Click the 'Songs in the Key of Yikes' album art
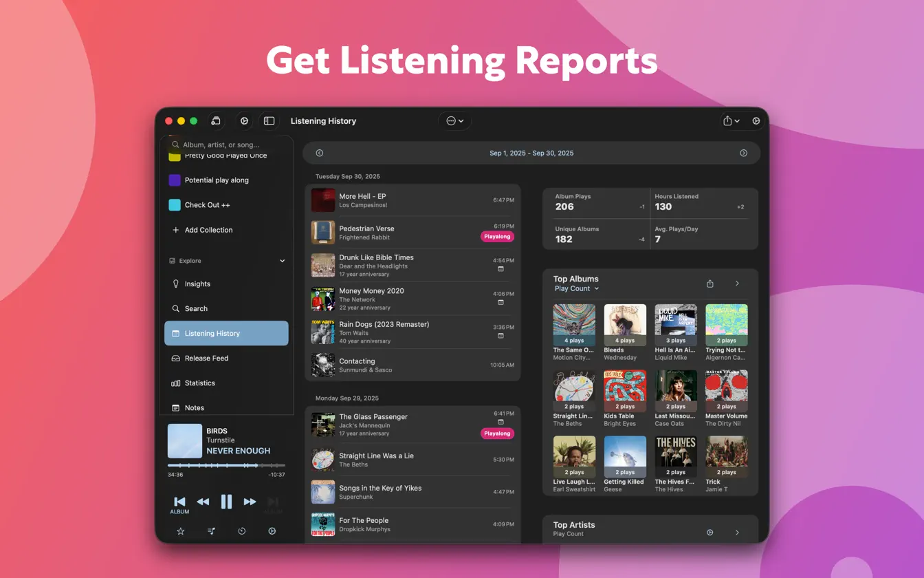Viewport: 924px width, 578px height. click(323, 492)
